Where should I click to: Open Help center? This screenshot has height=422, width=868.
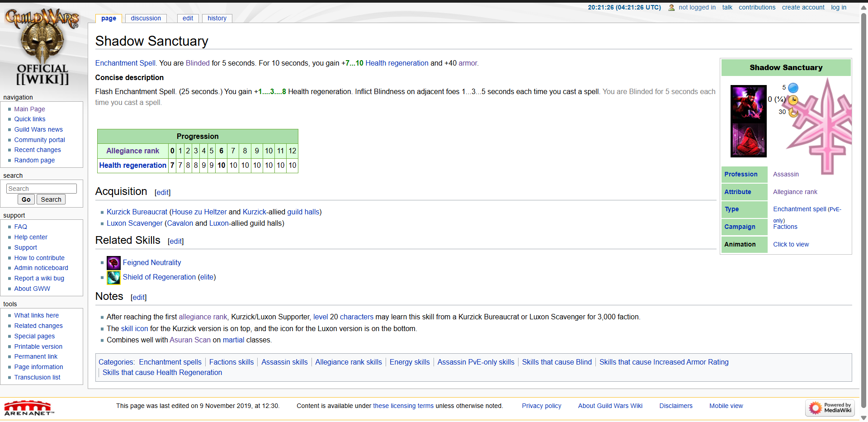click(x=31, y=237)
